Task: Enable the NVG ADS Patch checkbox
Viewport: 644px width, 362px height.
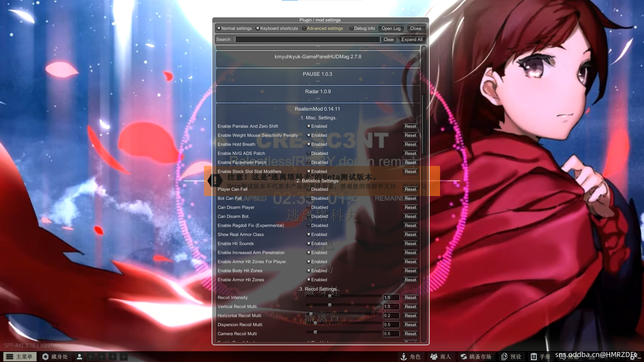Action: pos(309,154)
